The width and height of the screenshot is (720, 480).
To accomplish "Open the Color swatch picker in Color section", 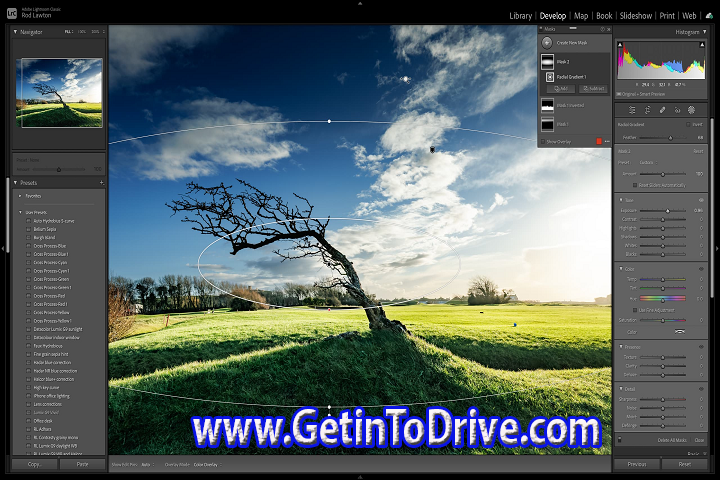I will tap(680, 332).
